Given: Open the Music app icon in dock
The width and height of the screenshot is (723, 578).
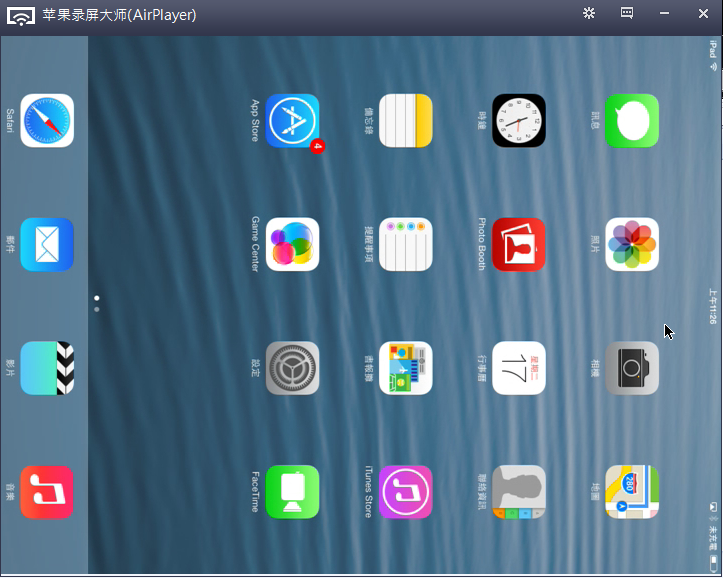Looking at the screenshot, I should click(47, 492).
